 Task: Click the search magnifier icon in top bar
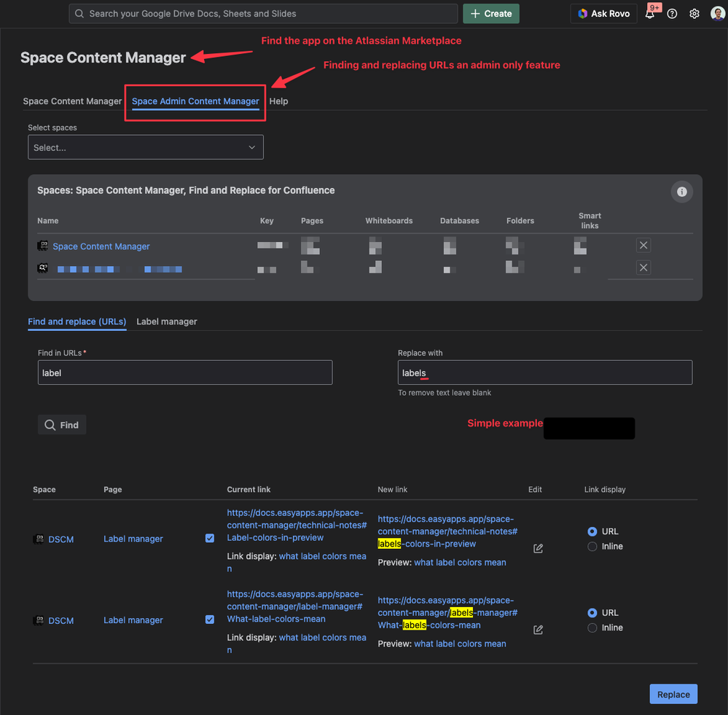coord(79,13)
